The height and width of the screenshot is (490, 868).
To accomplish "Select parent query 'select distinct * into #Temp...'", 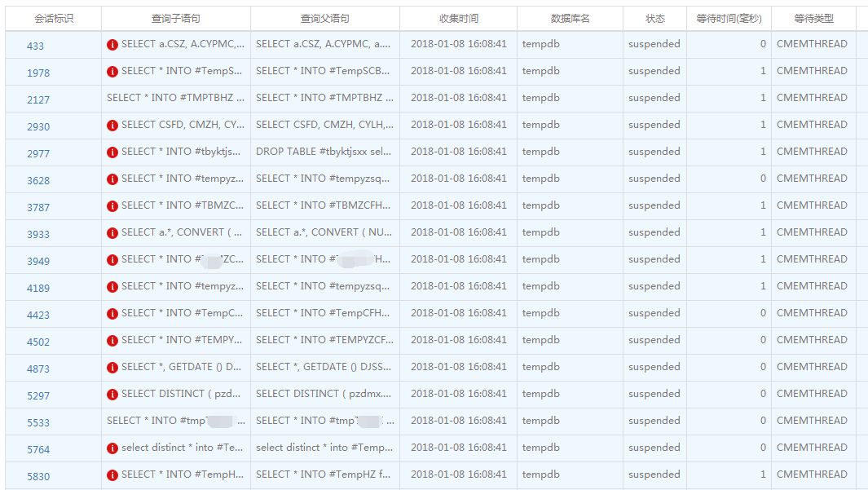I will (324, 448).
